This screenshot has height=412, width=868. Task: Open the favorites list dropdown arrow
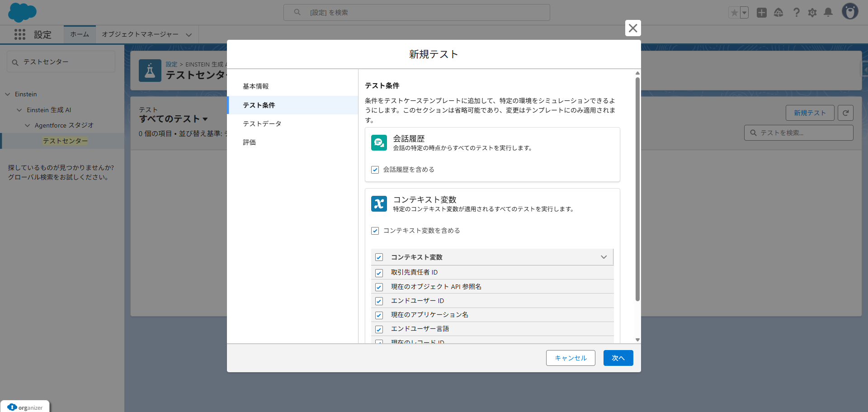click(744, 13)
